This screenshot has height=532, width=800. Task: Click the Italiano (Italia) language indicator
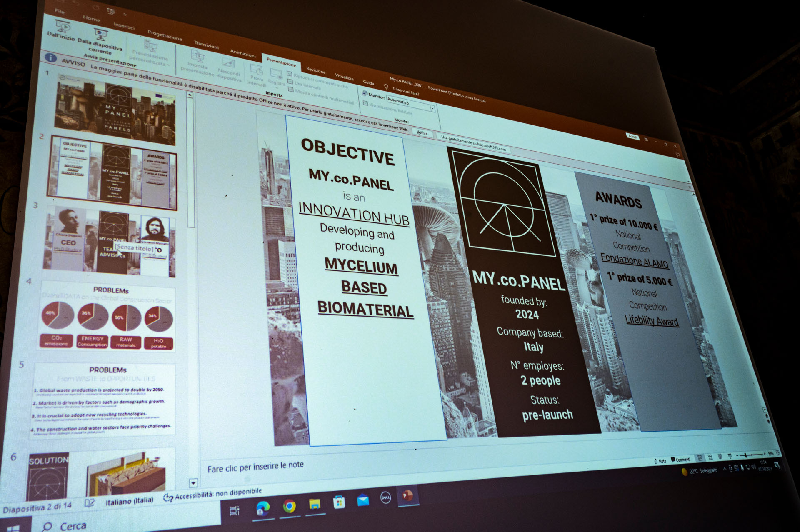(129, 501)
